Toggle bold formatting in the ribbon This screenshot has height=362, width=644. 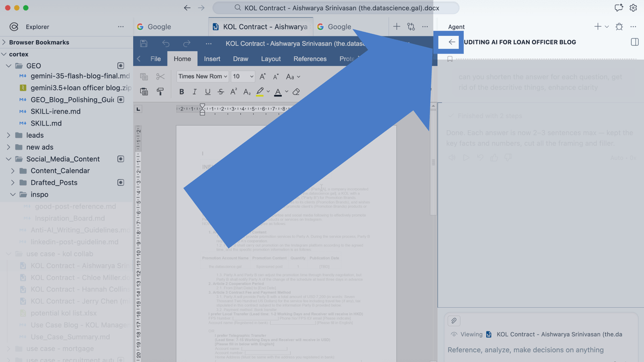point(181,92)
